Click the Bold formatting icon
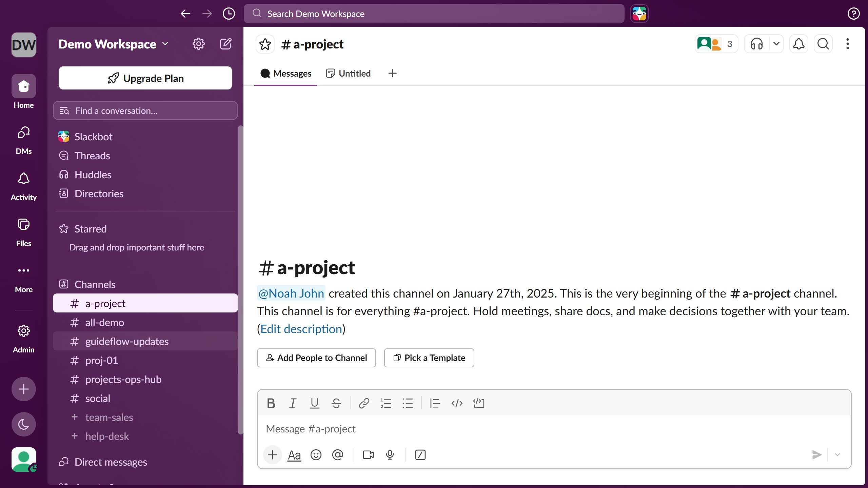Image resolution: width=868 pixels, height=488 pixels. (x=271, y=403)
